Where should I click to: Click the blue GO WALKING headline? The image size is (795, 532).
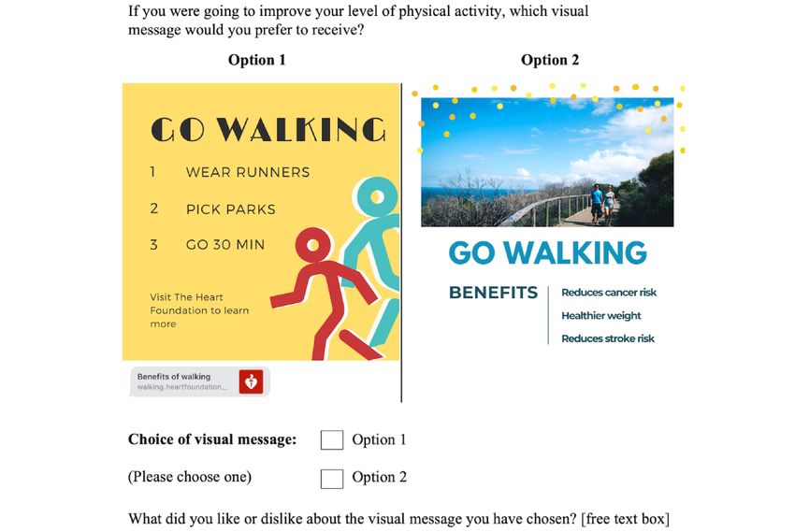547,252
